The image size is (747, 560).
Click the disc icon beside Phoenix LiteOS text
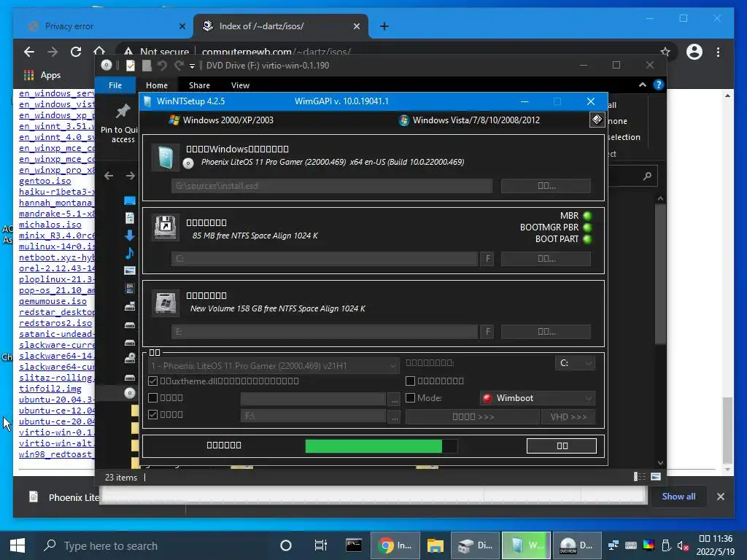(x=188, y=163)
